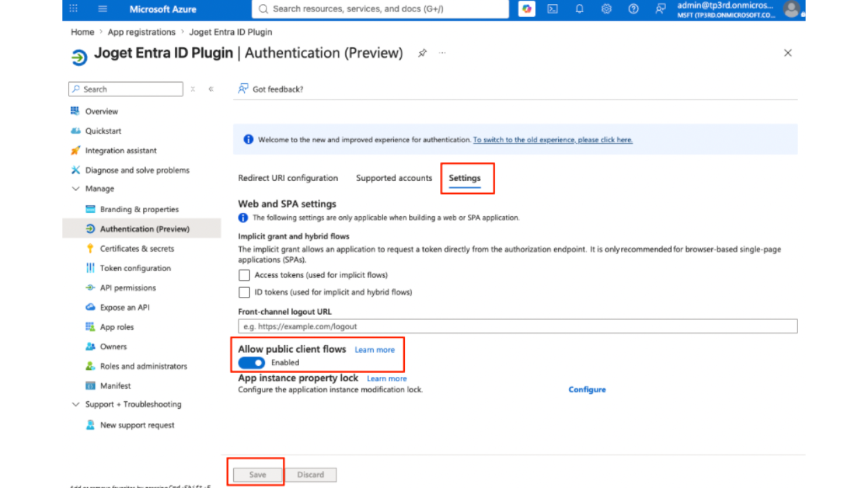
Task: Click the Certificates & secrets key icon
Action: (x=90, y=249)
